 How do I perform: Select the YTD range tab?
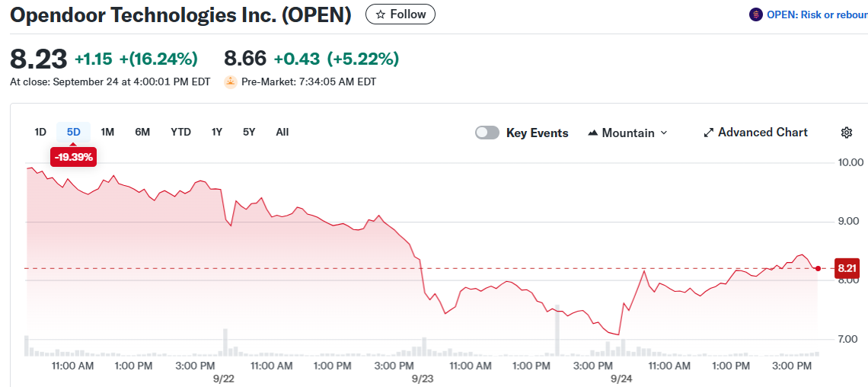181,132
